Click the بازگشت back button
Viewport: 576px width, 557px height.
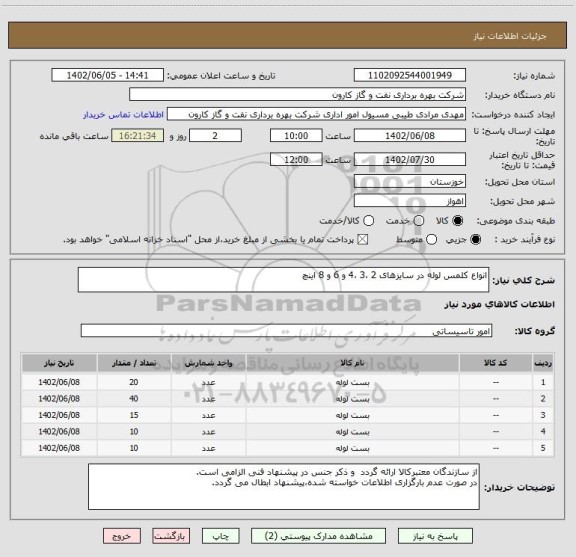click(171, 536)
